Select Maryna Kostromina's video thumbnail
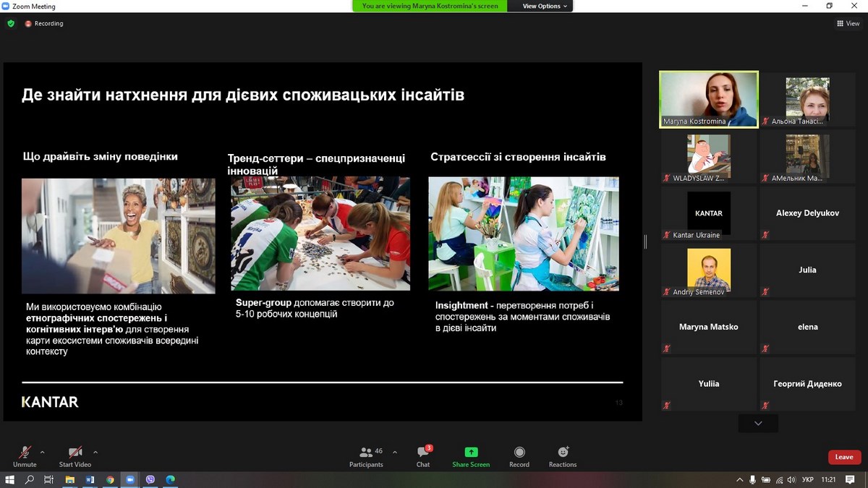The height and width of the screenshot is (488, 868). (708, 99)
